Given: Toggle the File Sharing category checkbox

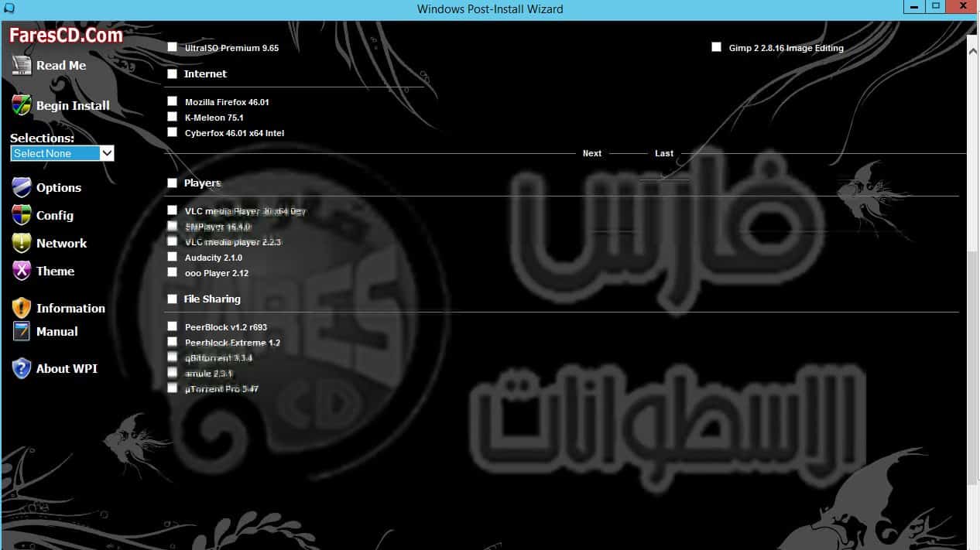Looking at the screenshot, I should point(172,299).
